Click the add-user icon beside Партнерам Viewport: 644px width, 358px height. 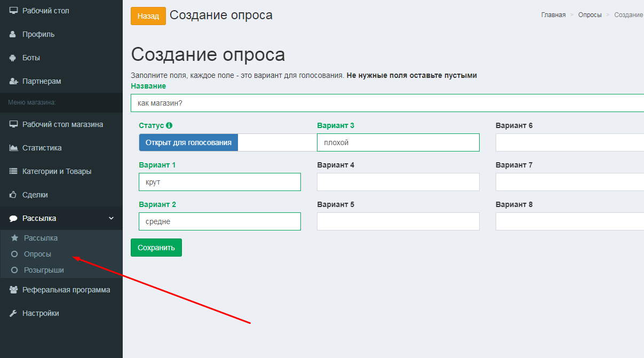coord(14,81)
